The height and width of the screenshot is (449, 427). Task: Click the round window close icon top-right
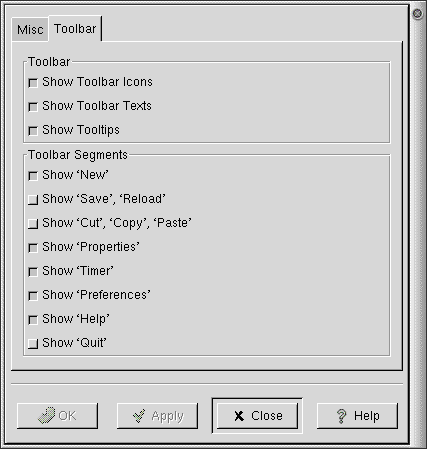417,14
